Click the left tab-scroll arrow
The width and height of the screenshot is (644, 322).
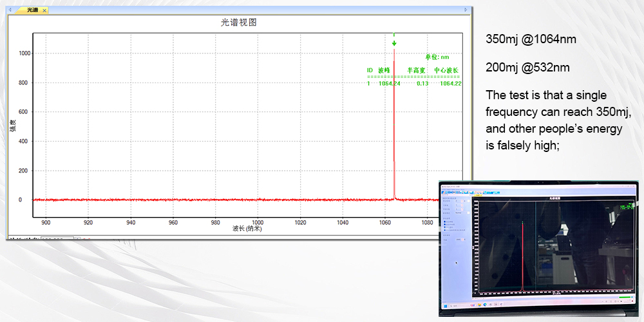pos(10,10)
